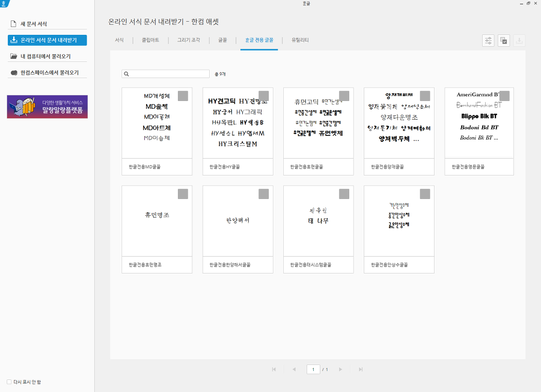Check the 한글전용태시스템글꼴 card checkbox
This screenshot has width=541, height=392.
(344, 194)
